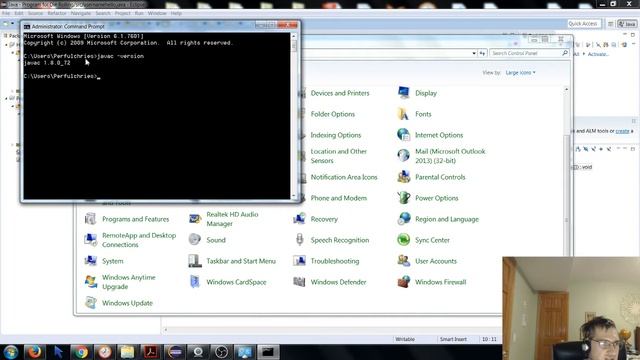Screen dimensions: 640x360
Task: Open Eclipse Project menu
Action: tap(122, 13)
